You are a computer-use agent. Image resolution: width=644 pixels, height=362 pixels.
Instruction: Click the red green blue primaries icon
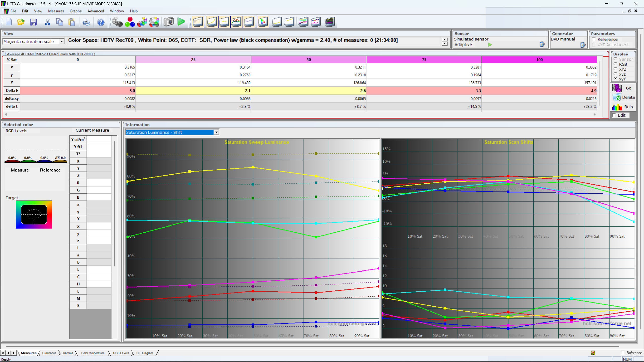point(130,22)
